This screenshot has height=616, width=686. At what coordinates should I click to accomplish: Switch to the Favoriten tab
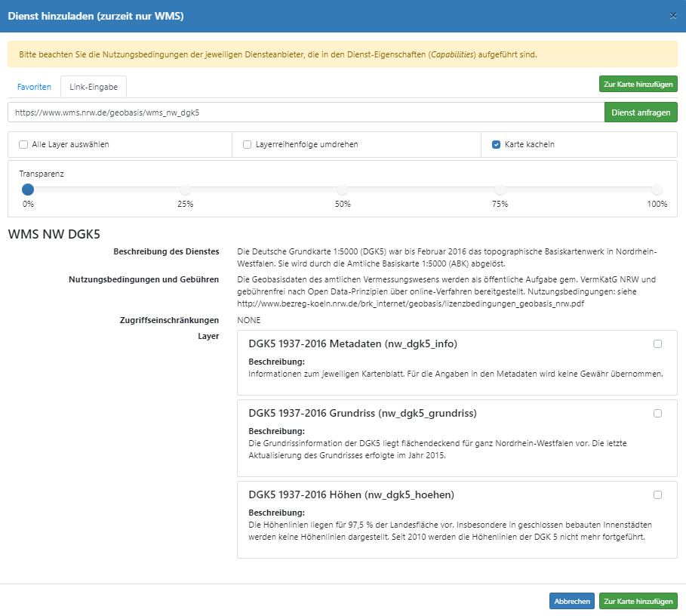click(x=34, y=87)
